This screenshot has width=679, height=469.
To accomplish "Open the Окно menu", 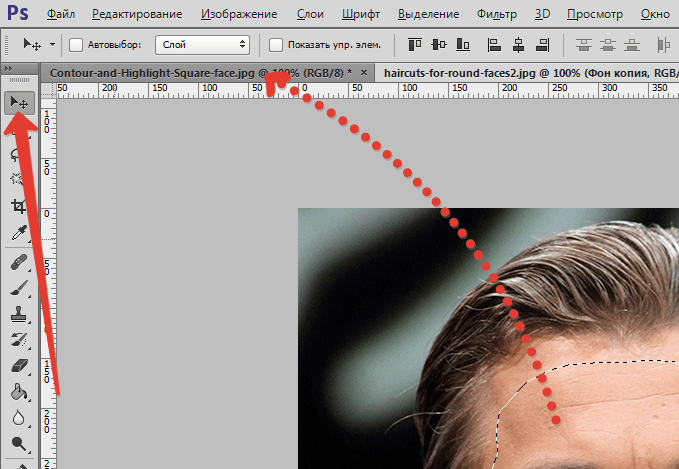I will click(655, 14).
